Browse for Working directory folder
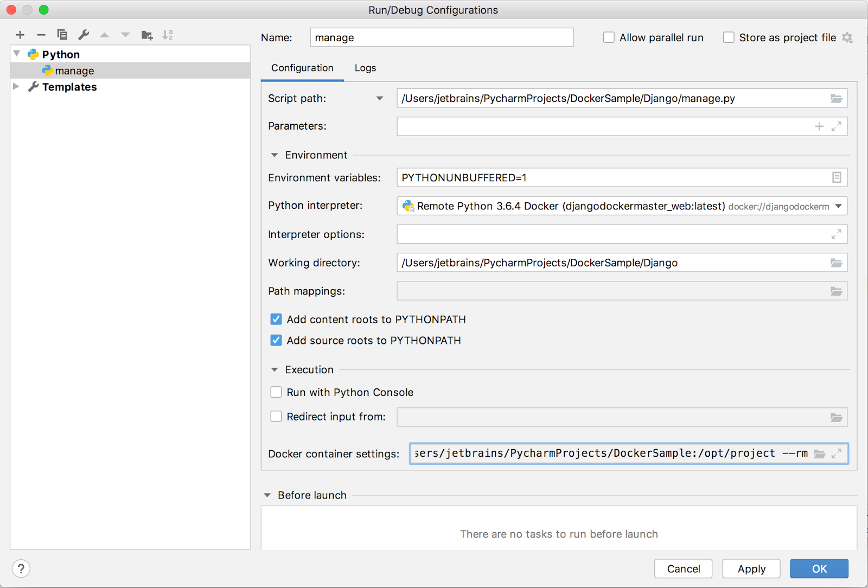Image resolution: width=868 pixels, height=588 pixels. click(837, 263)
